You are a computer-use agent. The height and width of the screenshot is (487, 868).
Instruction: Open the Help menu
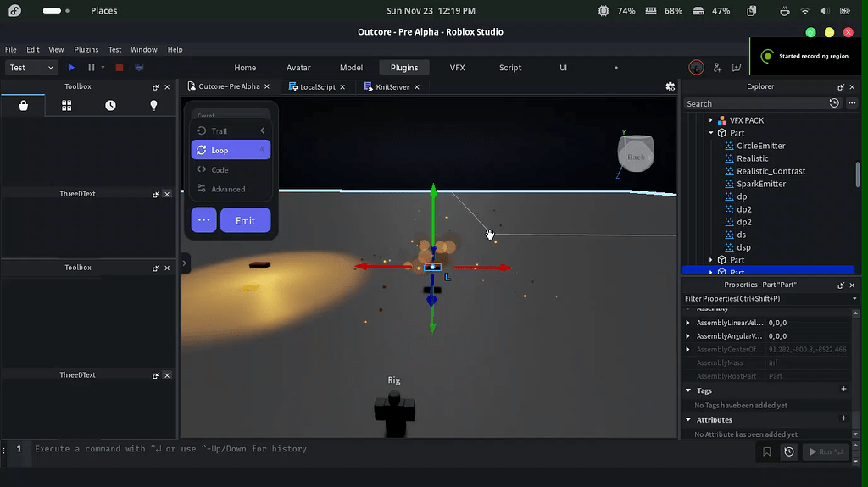[175, 49]
